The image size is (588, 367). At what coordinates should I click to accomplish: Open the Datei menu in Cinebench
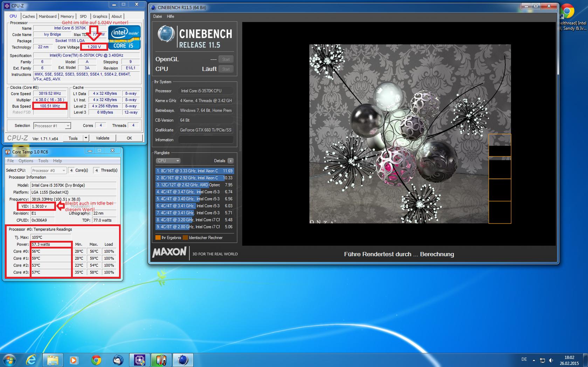158,16
